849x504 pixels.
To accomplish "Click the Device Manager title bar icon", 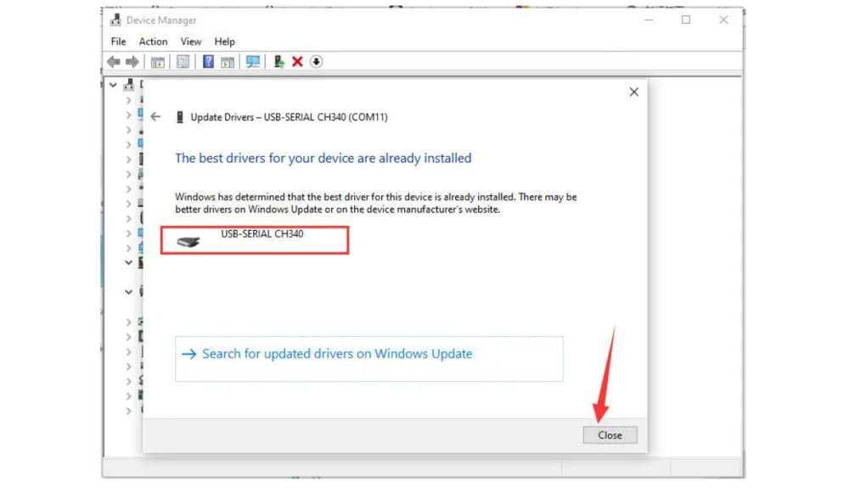I will coord(115,20).
